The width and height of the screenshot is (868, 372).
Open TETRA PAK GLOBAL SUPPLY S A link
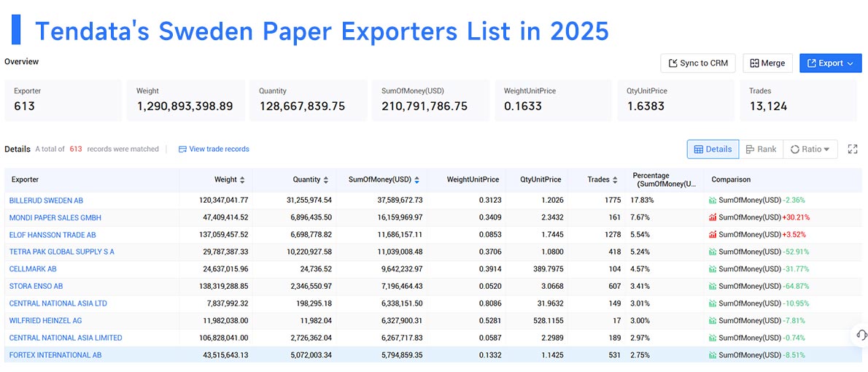point(62,252)
